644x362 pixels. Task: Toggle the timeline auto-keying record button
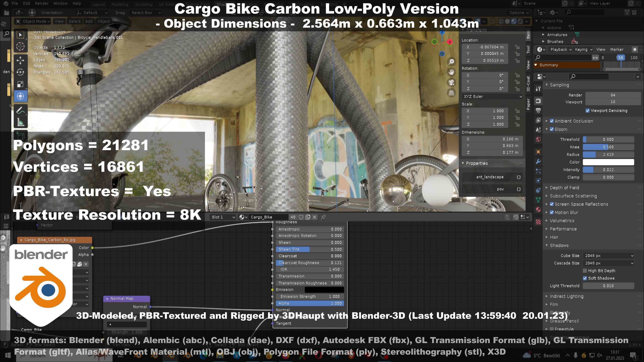(x=635, y=49)
